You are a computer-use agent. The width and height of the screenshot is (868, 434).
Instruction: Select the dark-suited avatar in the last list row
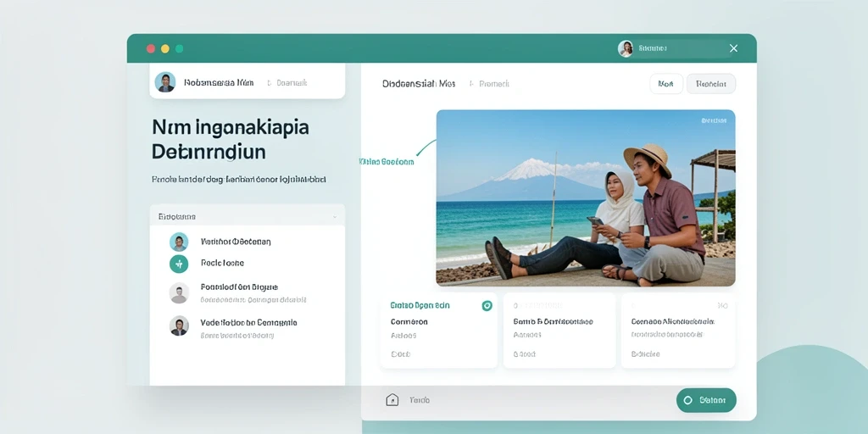[x=179, y=325]
